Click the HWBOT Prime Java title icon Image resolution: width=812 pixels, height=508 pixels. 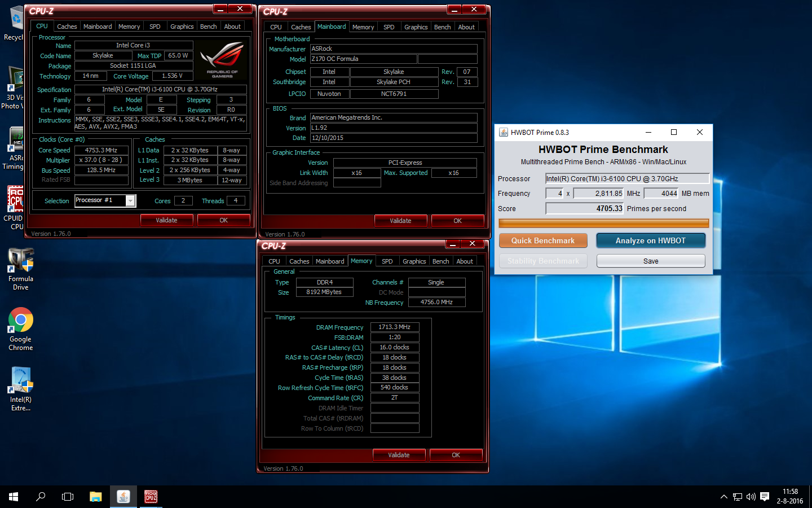coord(504,132)
